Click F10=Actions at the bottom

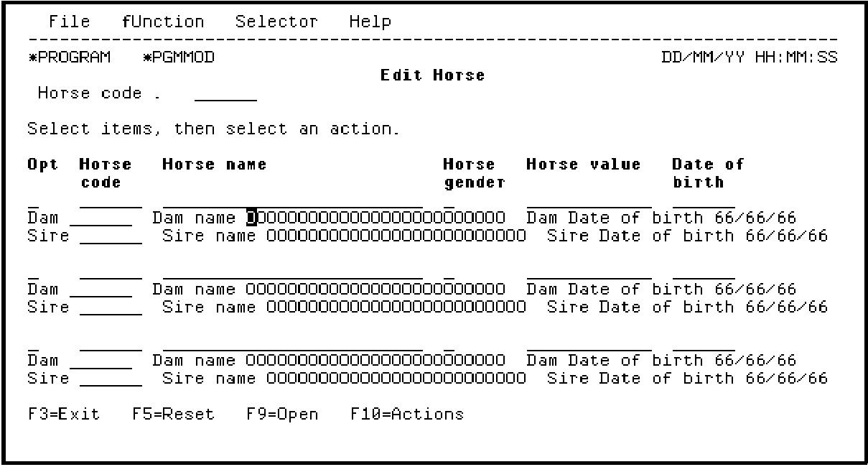tap(407, 415)
